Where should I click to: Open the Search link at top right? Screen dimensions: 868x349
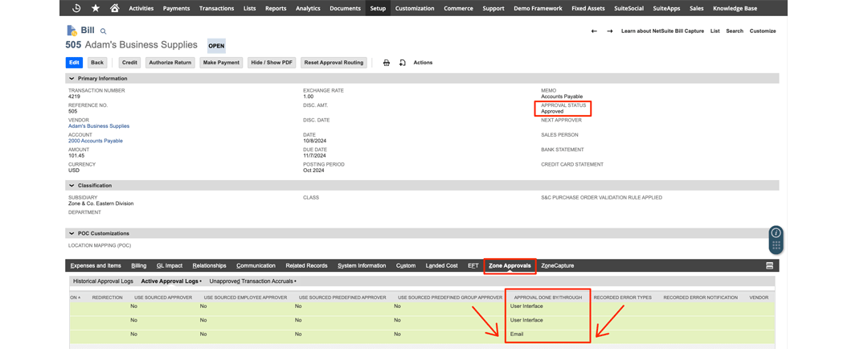tap(735, 31)
